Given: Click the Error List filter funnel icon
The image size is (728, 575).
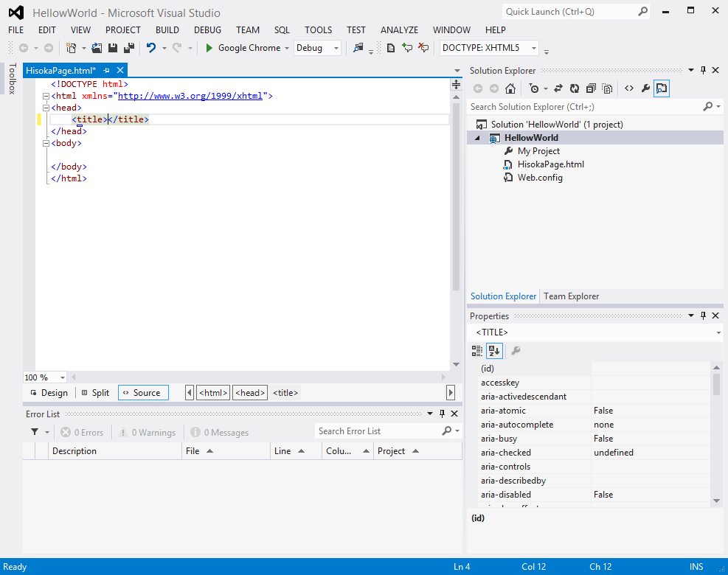Looking at the screenshot, I should [x=35, y=432].
